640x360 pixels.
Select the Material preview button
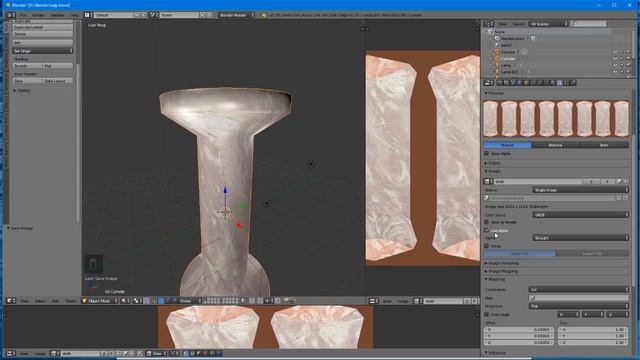(x=556, y=145)
